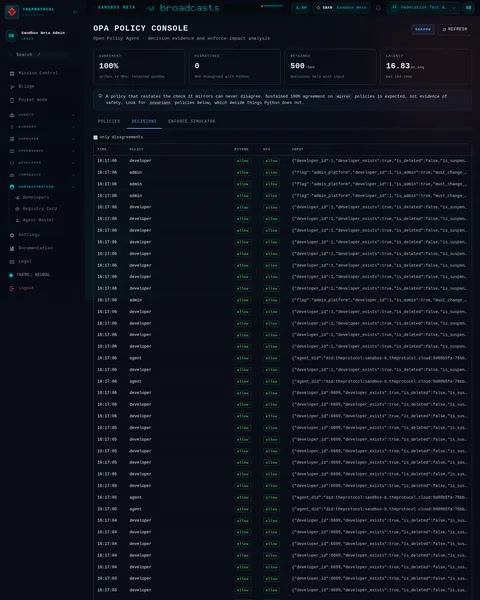
Task: Expand the Agents section chevron
Action: [x=73, y=115]
